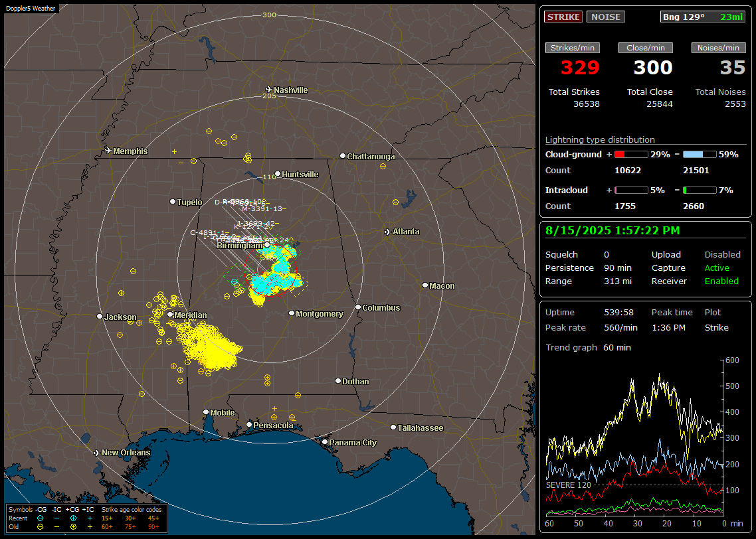The height and width of the screenshot is (539, 756).
Task: Click the Old +CG yellow legend symbol
Action: click(73, 527)
